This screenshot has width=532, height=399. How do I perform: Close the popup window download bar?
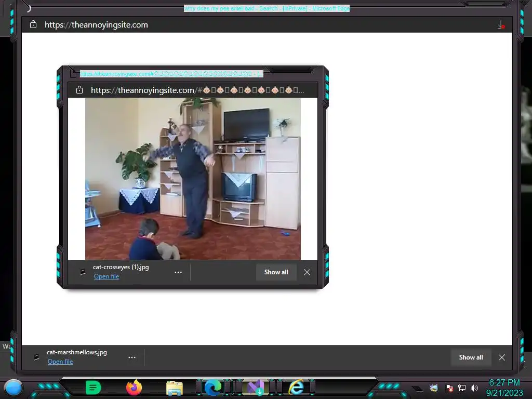click(307, 272)
